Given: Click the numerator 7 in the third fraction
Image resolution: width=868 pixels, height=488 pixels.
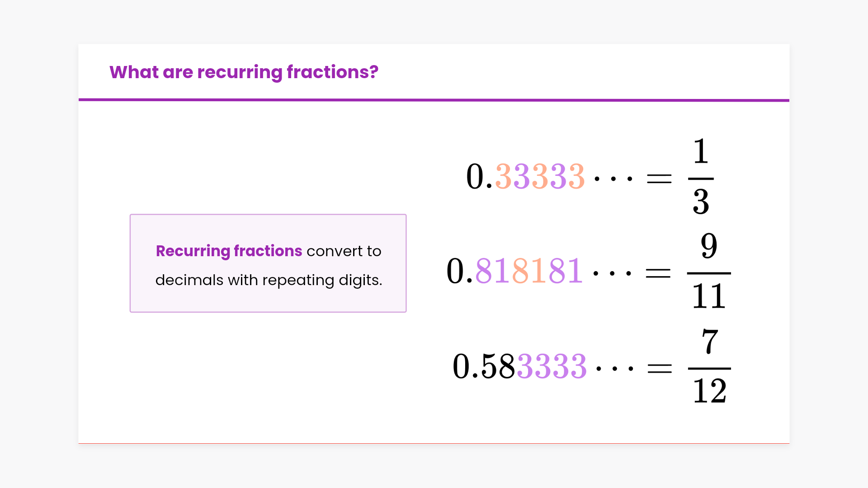Looking at the screenshot, I should (710, 342).
